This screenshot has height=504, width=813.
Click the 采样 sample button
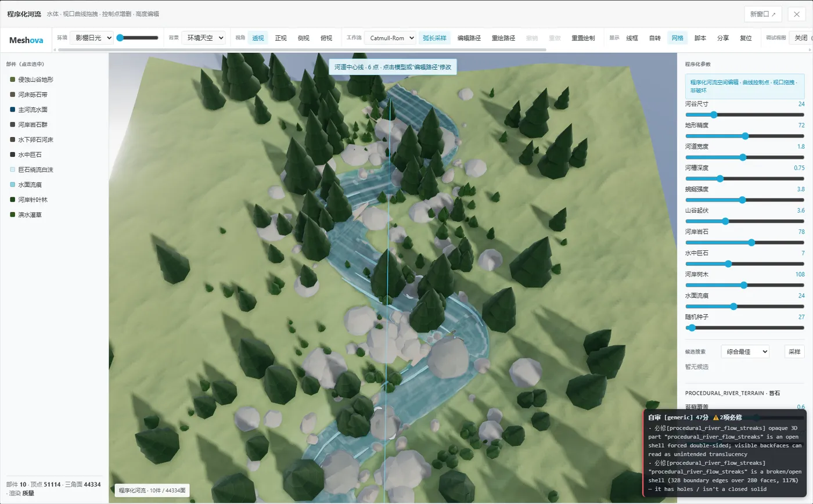794,351
